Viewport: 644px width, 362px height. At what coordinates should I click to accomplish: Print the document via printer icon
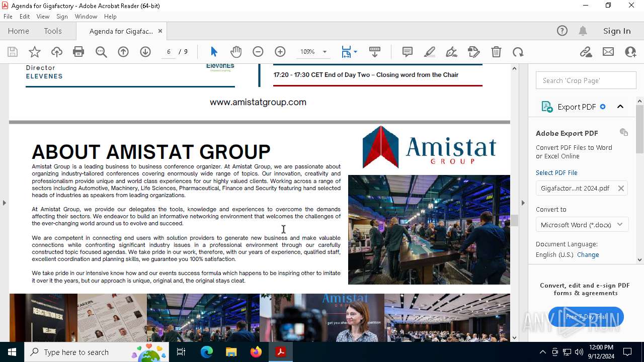tap(78, 52)
